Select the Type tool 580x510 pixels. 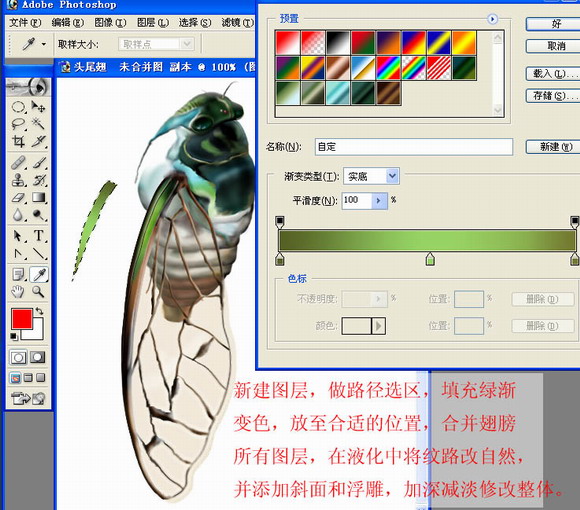38,236
